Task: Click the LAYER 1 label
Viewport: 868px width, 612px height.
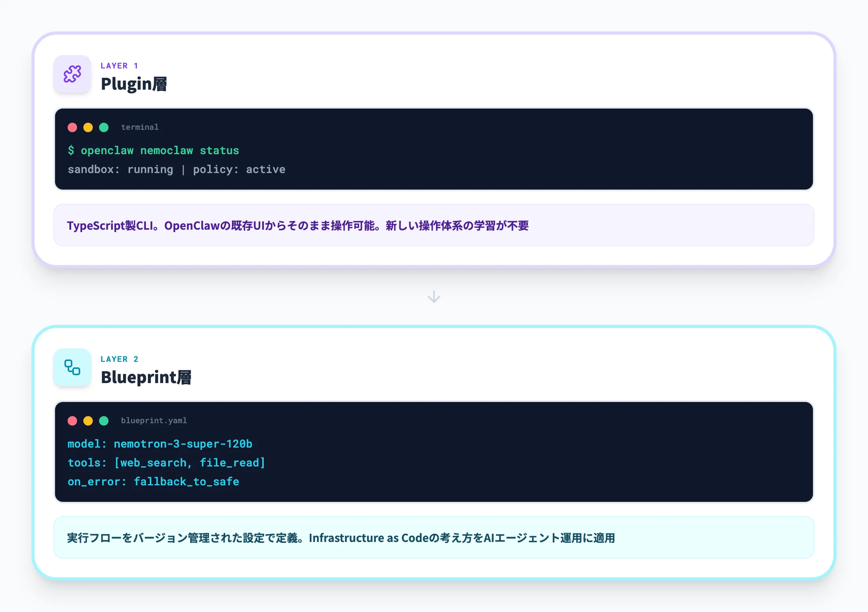Action: [x=119, y=65]
